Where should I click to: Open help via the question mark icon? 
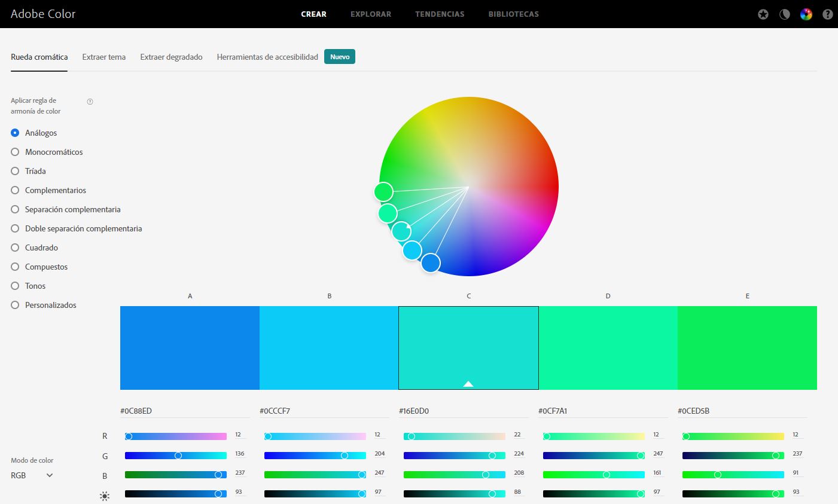coord(828,14)
